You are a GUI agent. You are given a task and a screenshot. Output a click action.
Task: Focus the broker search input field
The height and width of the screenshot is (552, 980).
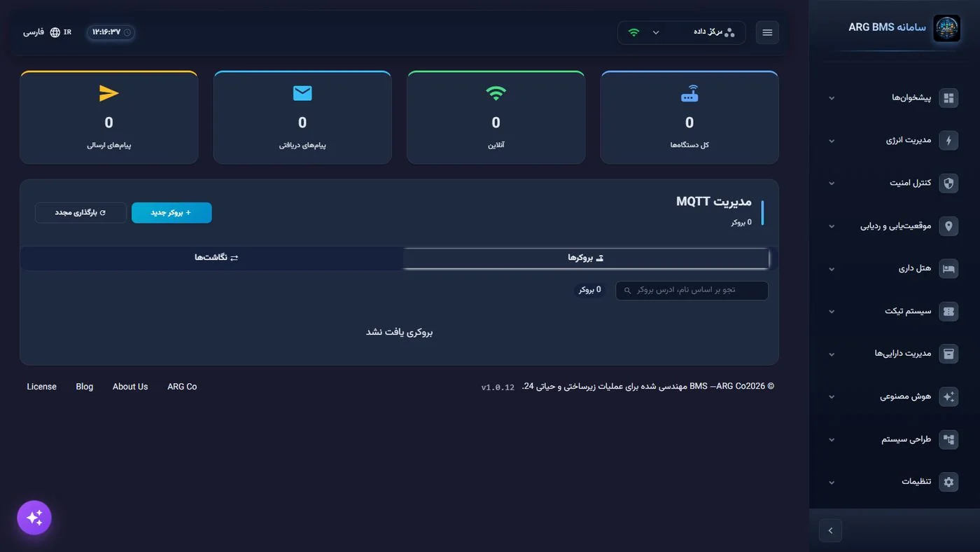(692, 290)
